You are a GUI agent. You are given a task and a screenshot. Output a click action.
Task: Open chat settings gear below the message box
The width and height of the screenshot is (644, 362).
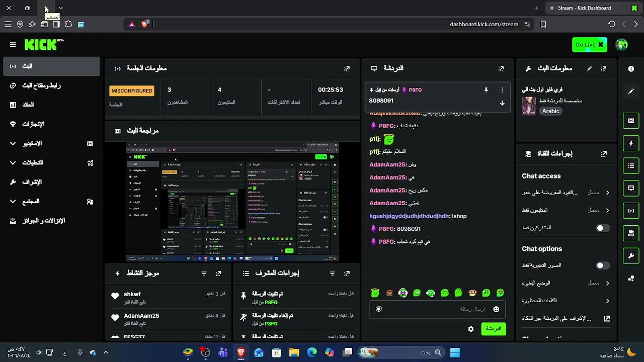pos(471,329)
